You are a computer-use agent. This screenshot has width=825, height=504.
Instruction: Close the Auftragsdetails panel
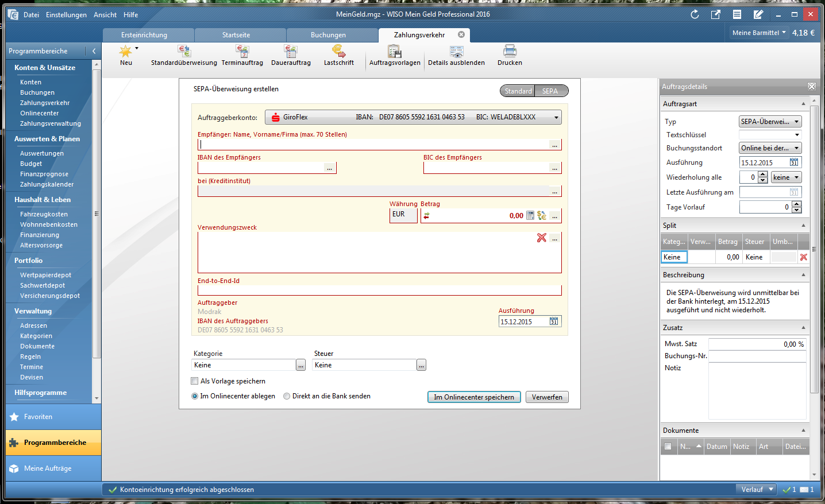coord(812,87)
